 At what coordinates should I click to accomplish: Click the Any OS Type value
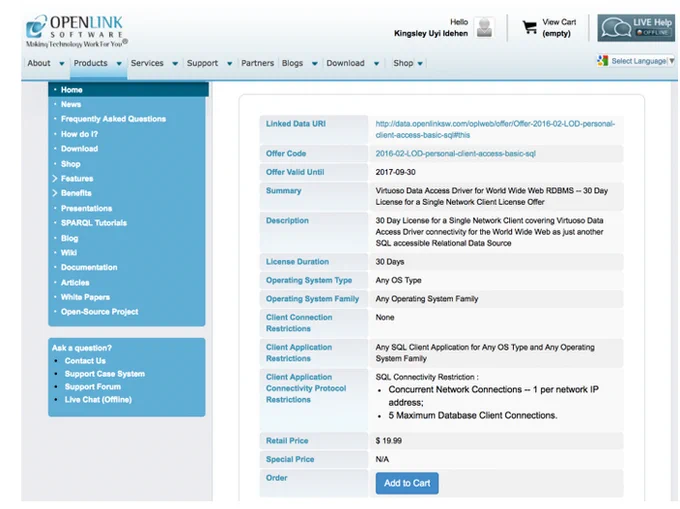(398, 281)
